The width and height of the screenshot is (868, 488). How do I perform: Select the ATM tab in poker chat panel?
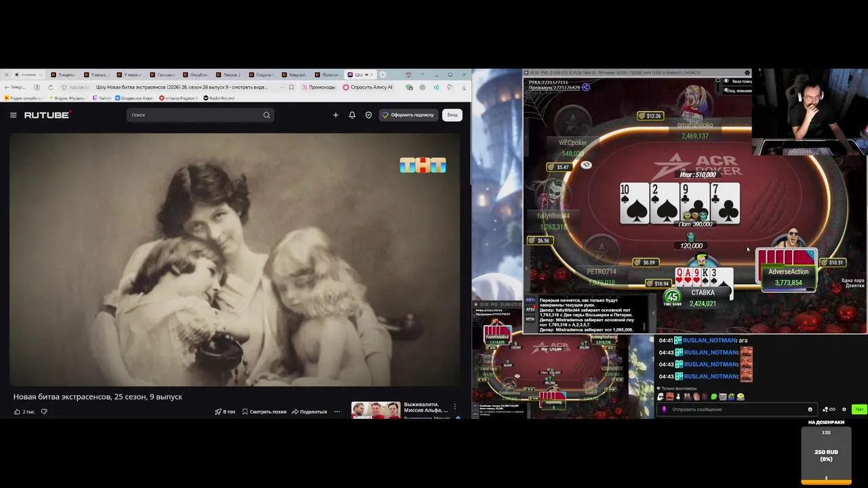pyautogui.click(x=530, y=310)
